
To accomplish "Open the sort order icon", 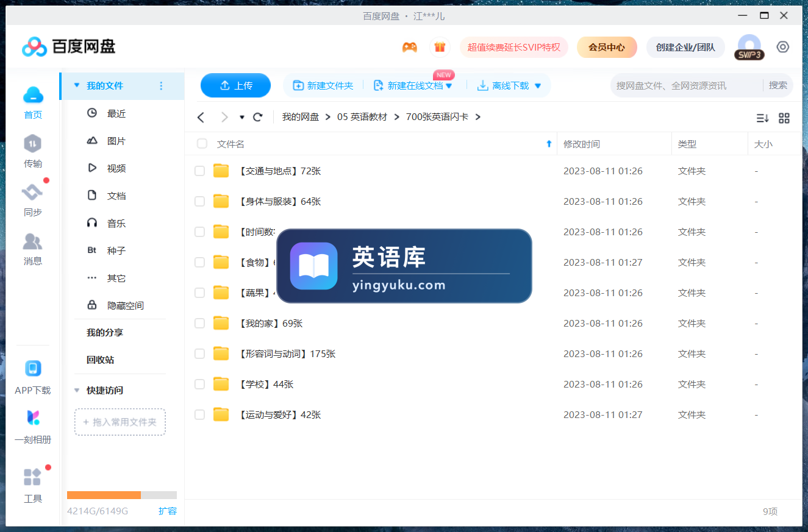I will click(x=762, y=118).
